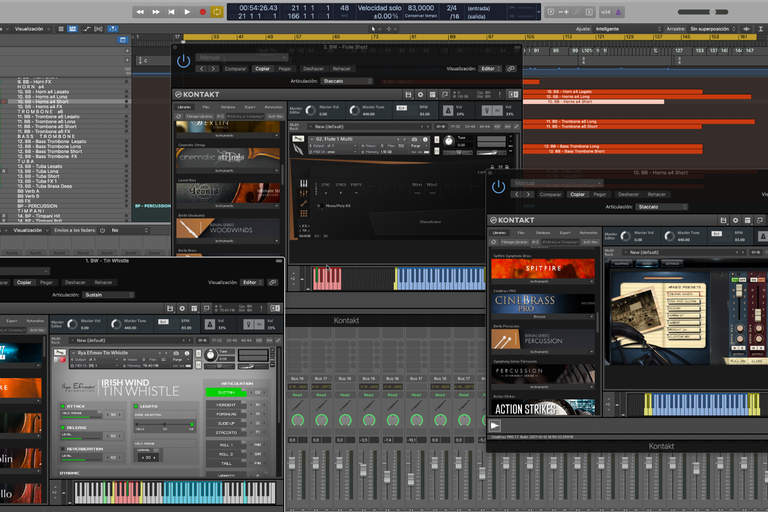
Task: Open gear options in Horns a4 Short Kontakt
Action: point(735,220)
